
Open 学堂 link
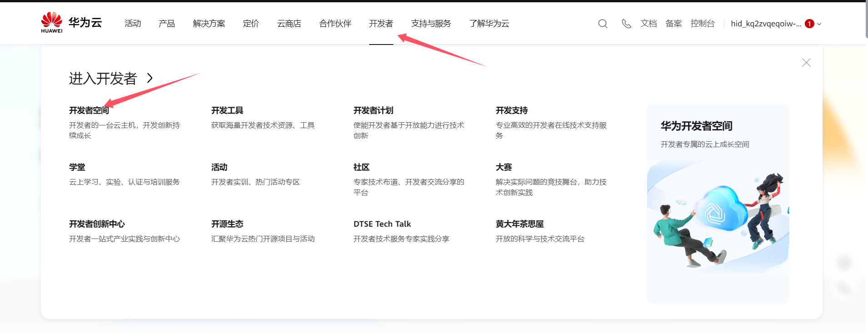(x=77, y=167)
